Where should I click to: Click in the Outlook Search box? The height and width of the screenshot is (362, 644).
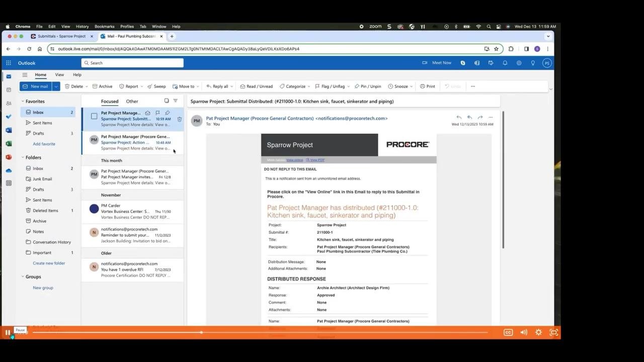(132, 63)
